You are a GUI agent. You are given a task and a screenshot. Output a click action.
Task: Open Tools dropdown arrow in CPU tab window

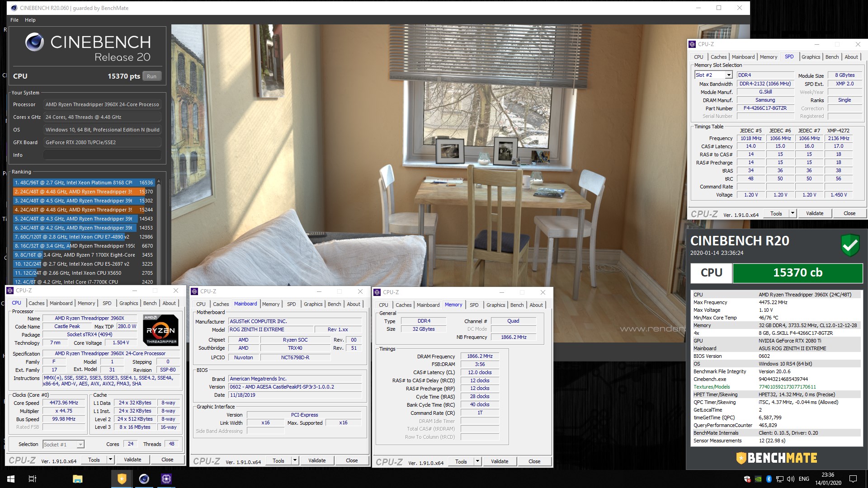click(110, 460)
